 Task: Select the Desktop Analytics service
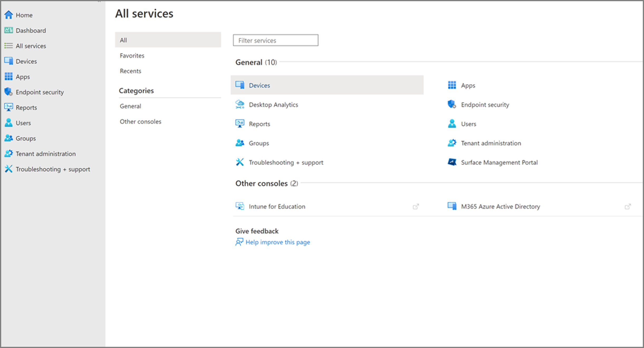pos(273,105)
